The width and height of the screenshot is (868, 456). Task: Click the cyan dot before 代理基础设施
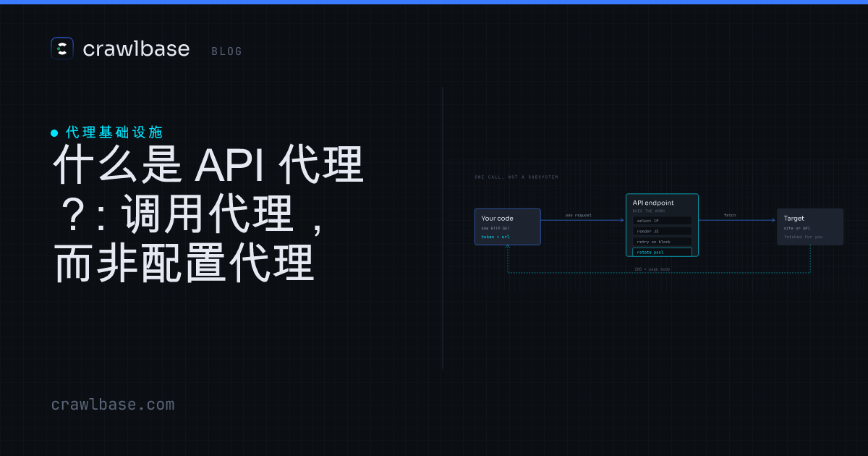[x=54, y=133]
